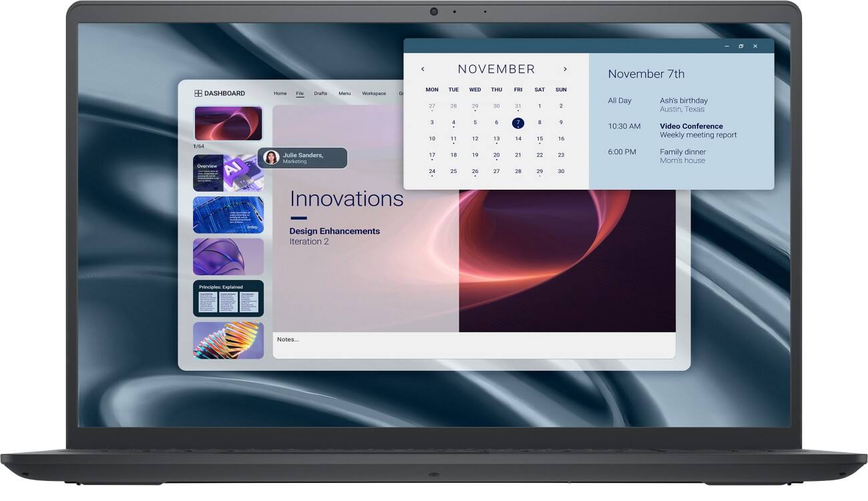Close the calendar window
Viewport: 868px width, 501px height.
[755, 46]
